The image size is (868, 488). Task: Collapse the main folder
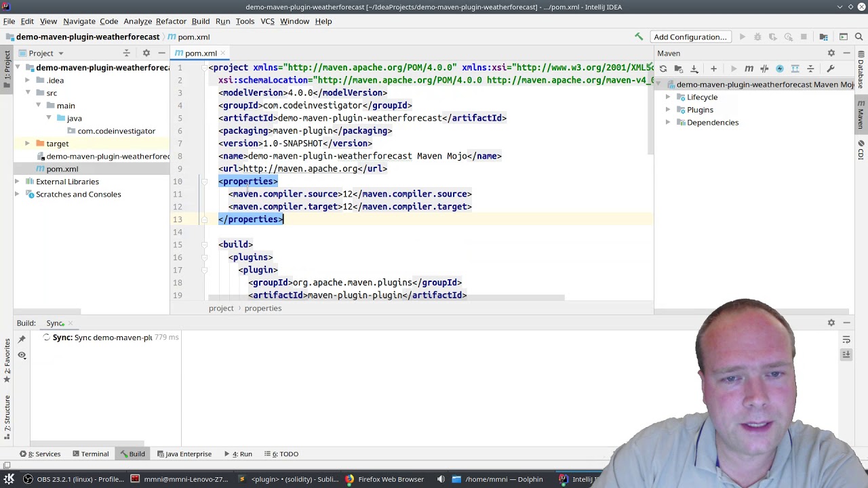coord(39,106)
